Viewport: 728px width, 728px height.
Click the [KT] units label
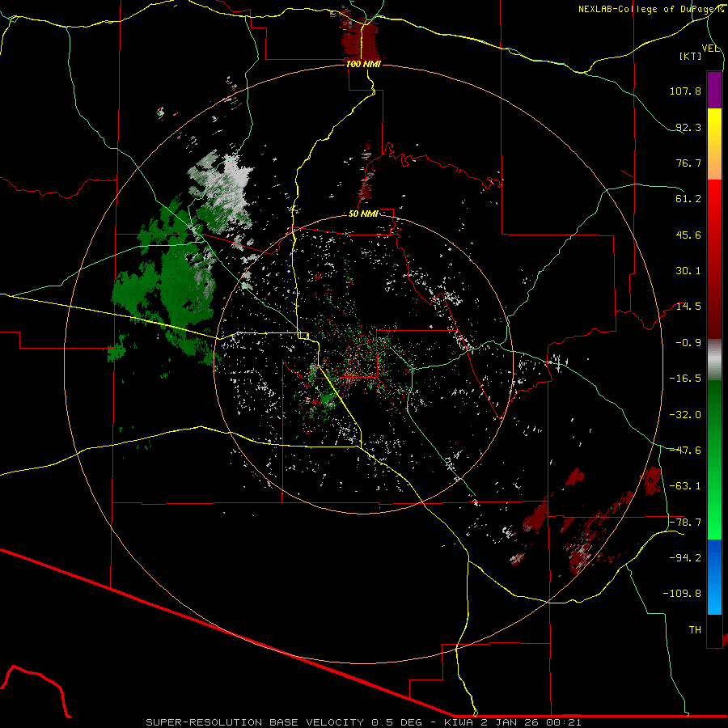(x=691, y=57)
